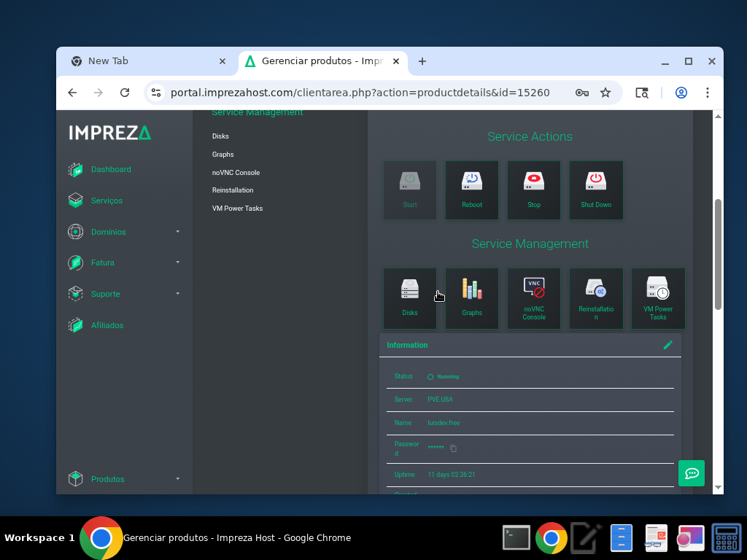Click the Reboot service action tile
This screenshot has width=747, height=560.
point(472,190)
